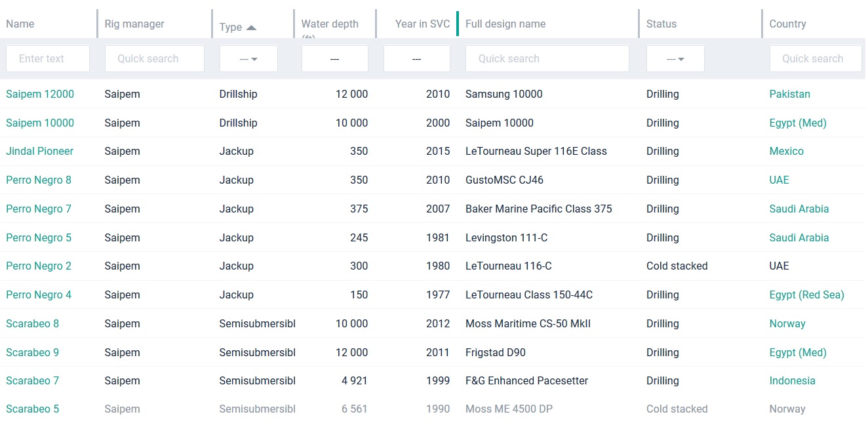Viewport: 868px width, 427px height.
Task: Open the Status filter dropdown
Action: 675,59
